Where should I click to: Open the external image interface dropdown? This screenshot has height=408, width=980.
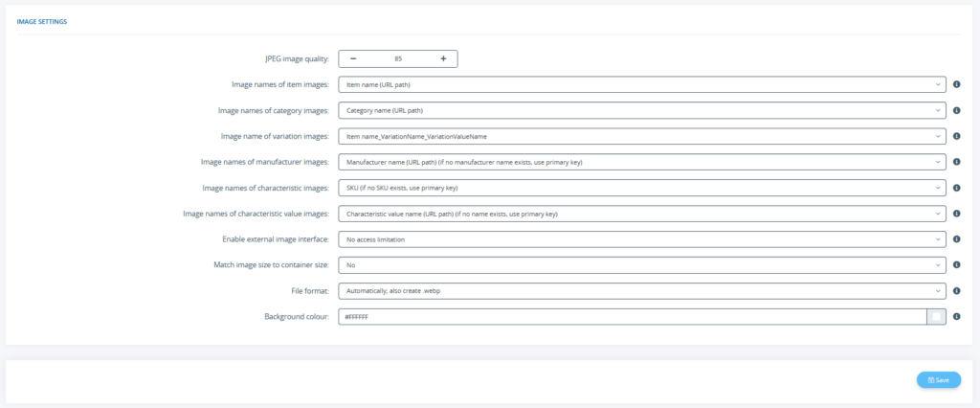point(642,239)
